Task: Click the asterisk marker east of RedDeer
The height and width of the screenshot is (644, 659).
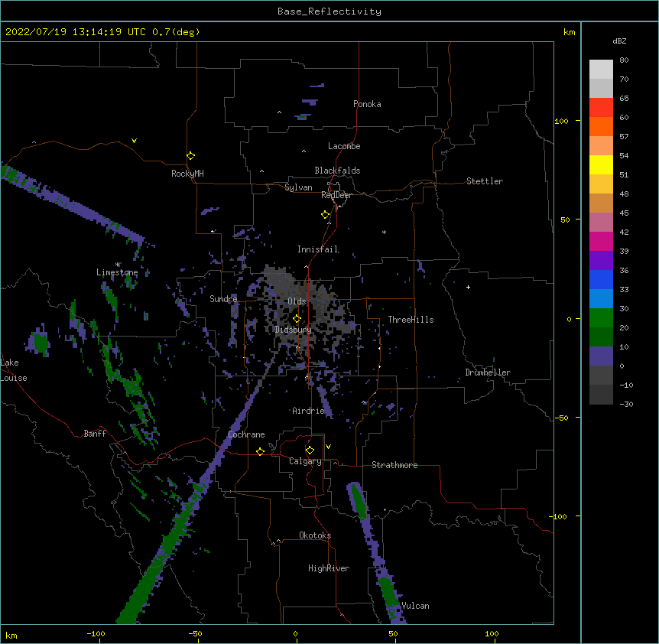Action: (x=384, y=232)
